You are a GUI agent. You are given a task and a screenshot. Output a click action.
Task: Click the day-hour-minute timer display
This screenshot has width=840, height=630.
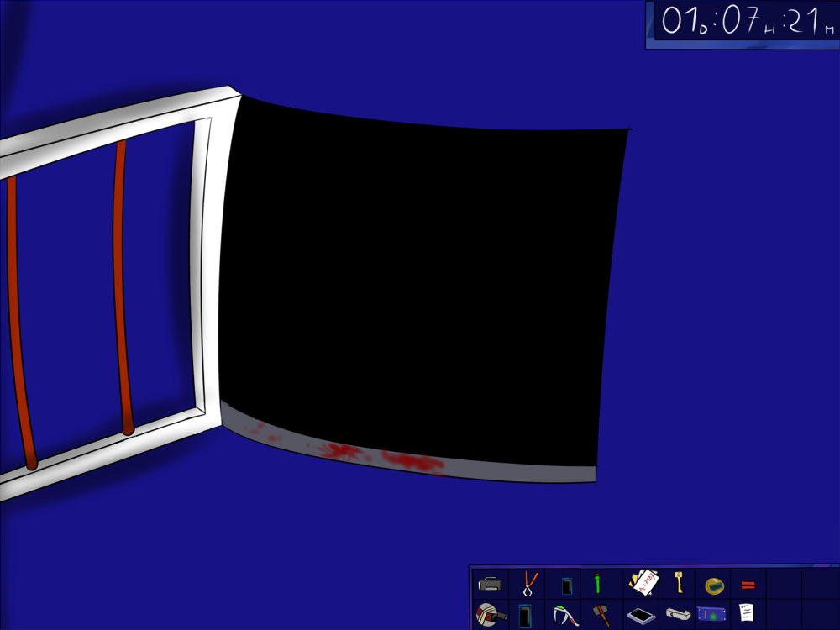pyautogui.click(x=742, y=22)
